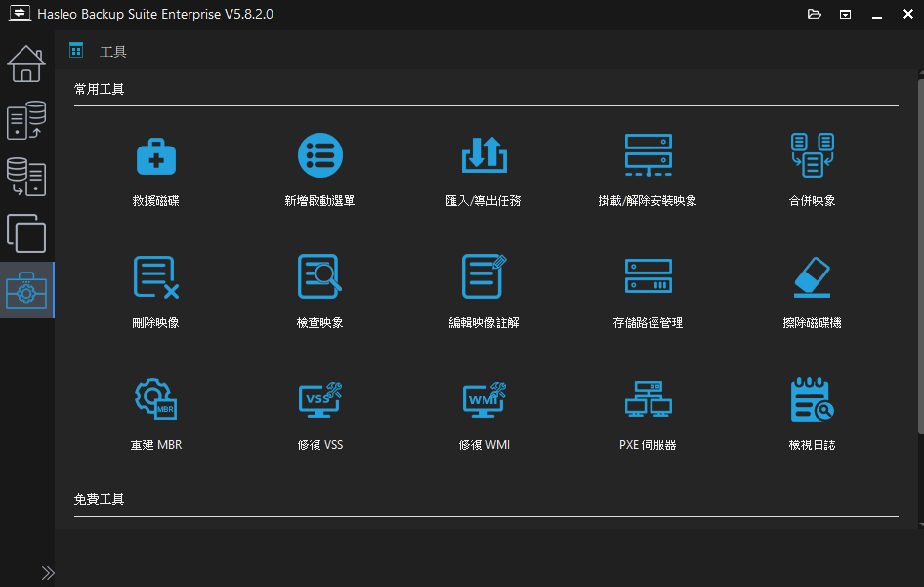Switch to the backup sidebar tab
This screenshot has height=587, width=924.
coord(26,120)
